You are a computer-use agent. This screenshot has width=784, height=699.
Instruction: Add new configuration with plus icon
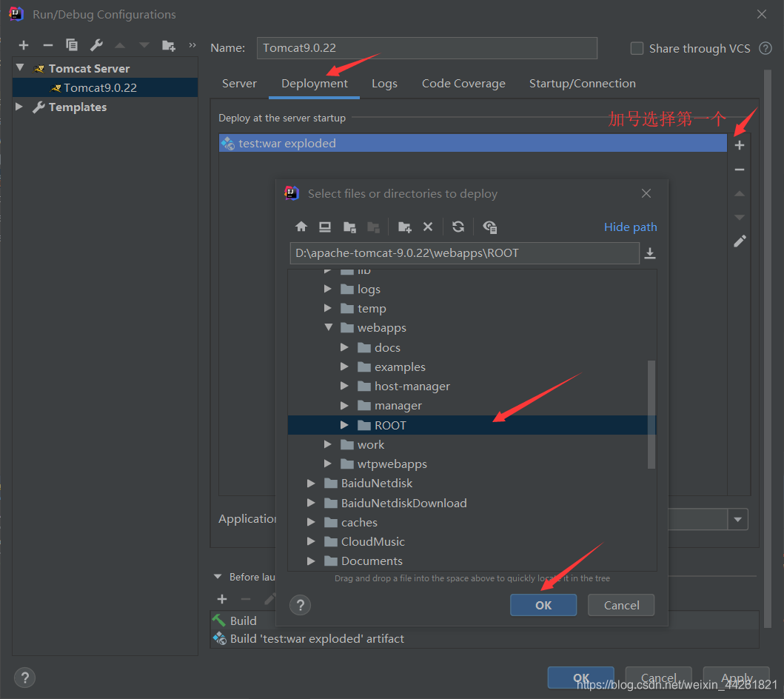24,45
